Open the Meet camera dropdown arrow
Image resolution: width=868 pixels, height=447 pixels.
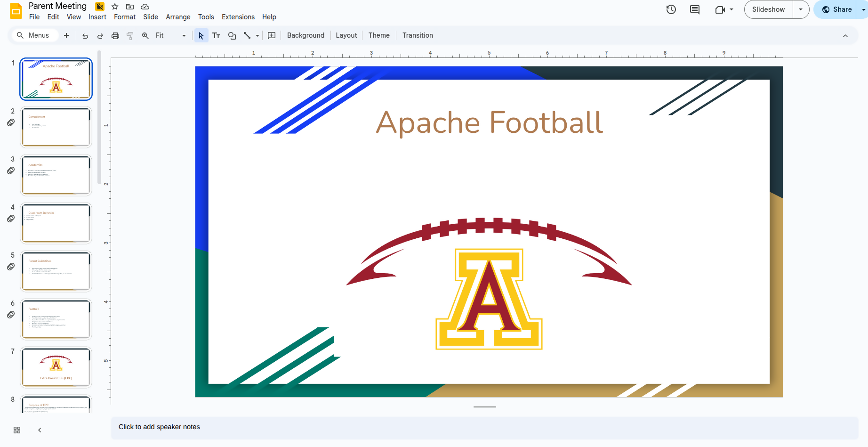tap(731, 9)
